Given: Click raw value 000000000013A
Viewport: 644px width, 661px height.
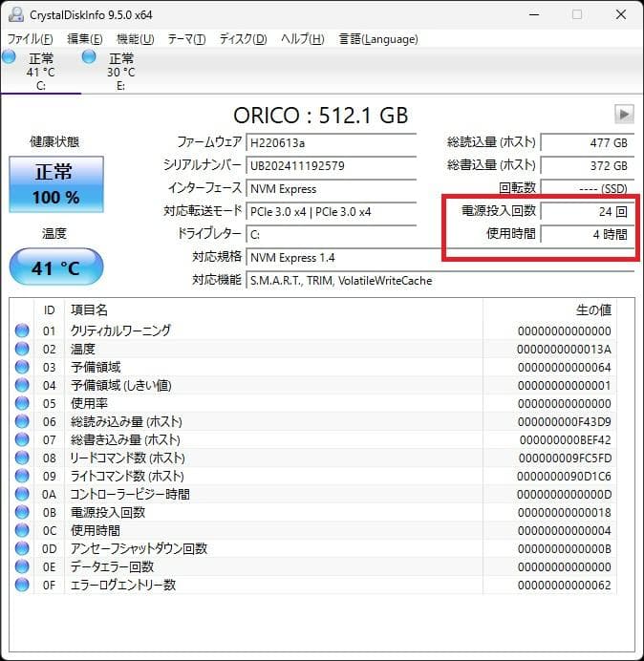Looking at the screenshot, I should 564,349.
